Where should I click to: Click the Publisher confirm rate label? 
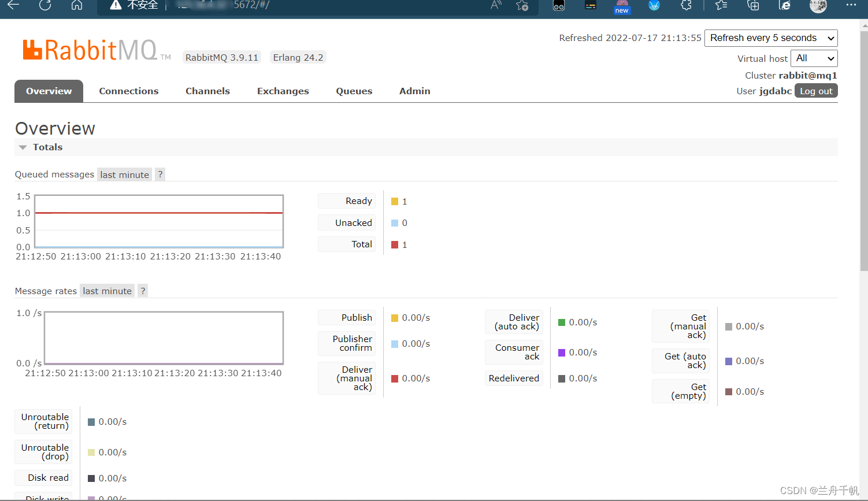347,343
